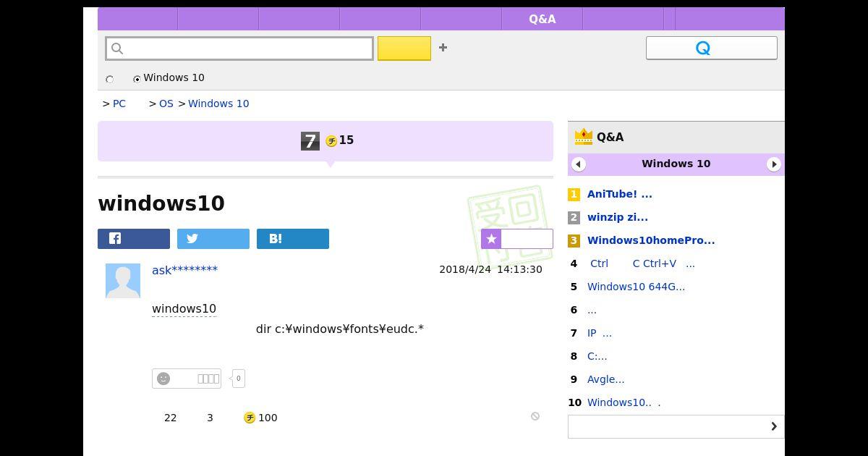Go to the previous ranking category with the left arrow
Image resolution: width=868 pixels, height=456 pixels.
(578, 164)
